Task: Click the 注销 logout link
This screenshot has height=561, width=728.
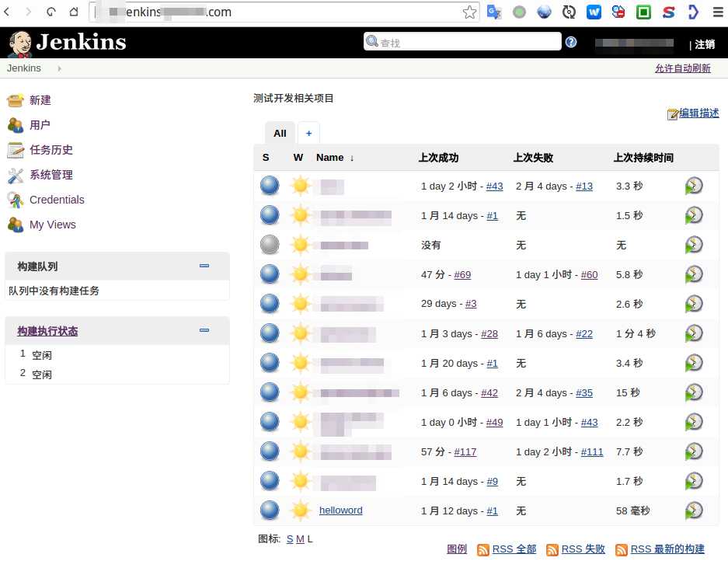Action: pyautogui.click(x=705, y=44)
